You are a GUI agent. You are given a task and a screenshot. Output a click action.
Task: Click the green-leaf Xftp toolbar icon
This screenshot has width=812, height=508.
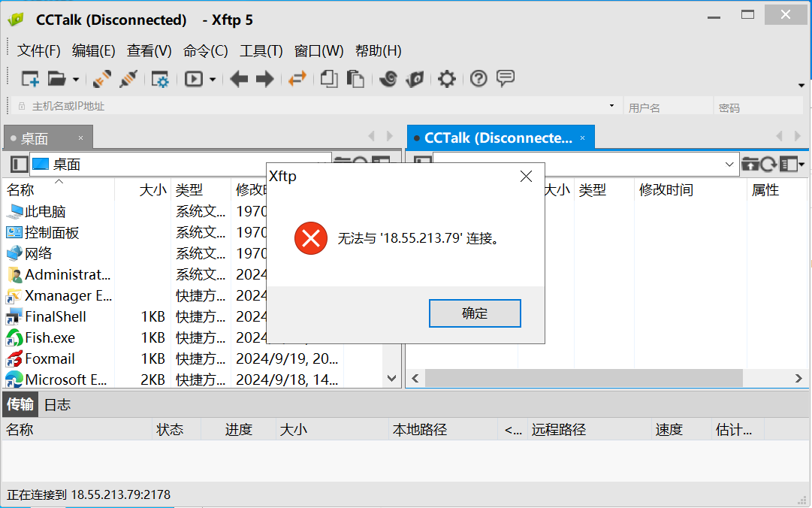point(415,79)
